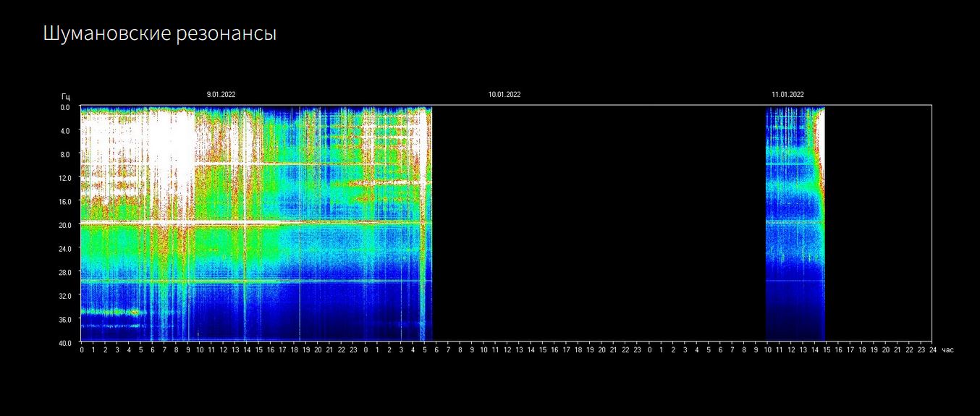Click the 24.0 frequency axis label

click(x=64, y=248)
